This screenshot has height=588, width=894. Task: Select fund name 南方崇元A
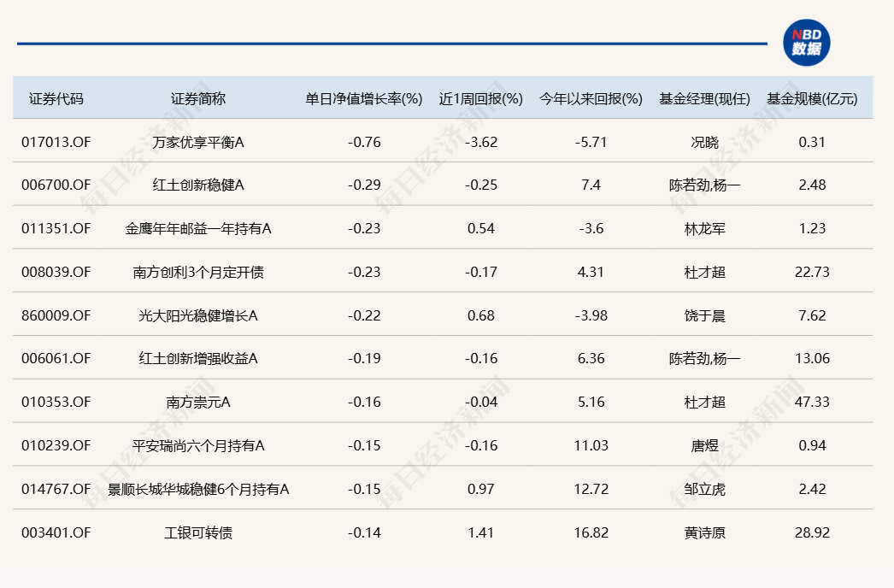click(x=197, y=402)
